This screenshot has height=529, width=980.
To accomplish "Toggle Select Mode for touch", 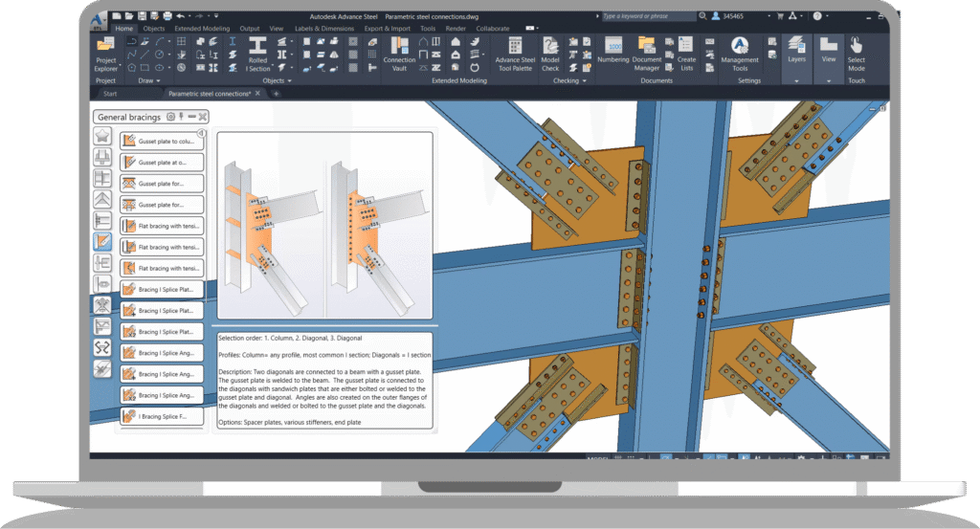I will (x=857, y=54).
